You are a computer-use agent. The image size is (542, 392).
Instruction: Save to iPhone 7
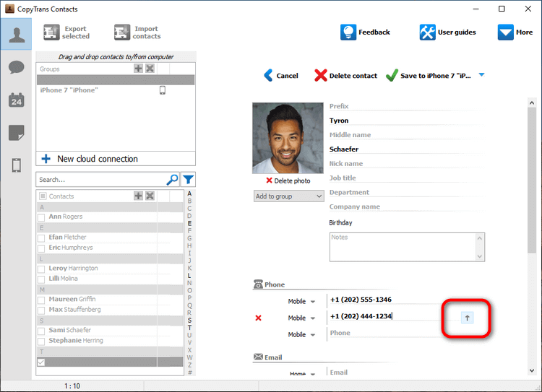429,75
